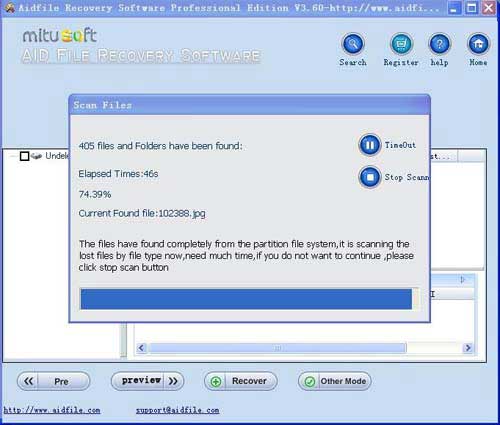Switch using the Other Mode button

pos(335,381)
